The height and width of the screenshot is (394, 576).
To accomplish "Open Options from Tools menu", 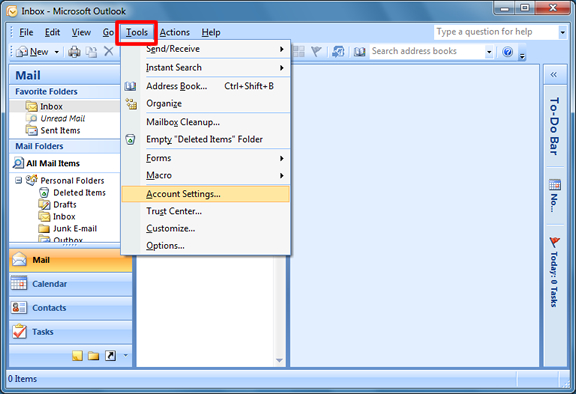I will pos(205,246).
